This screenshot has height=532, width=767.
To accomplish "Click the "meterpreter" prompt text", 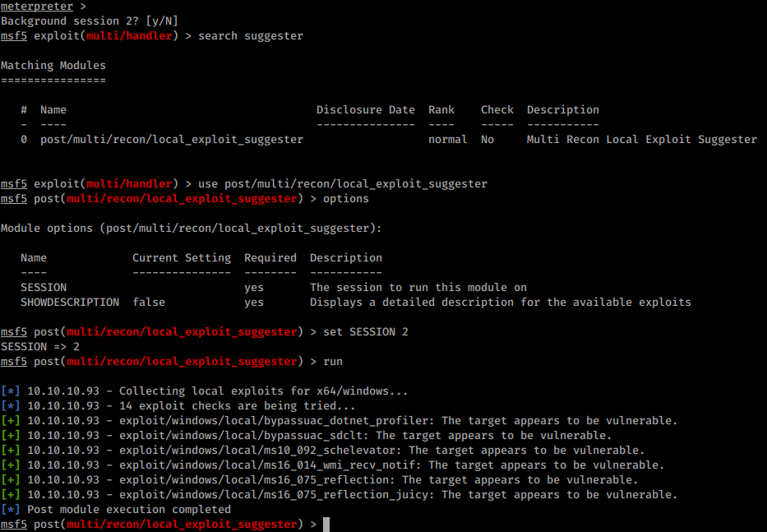I will (x=37, y=7).
